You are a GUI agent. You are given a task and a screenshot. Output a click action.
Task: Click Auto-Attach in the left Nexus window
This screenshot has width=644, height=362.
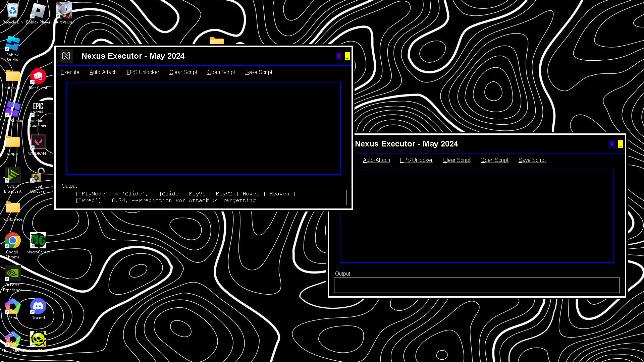(x=103, y=72)
